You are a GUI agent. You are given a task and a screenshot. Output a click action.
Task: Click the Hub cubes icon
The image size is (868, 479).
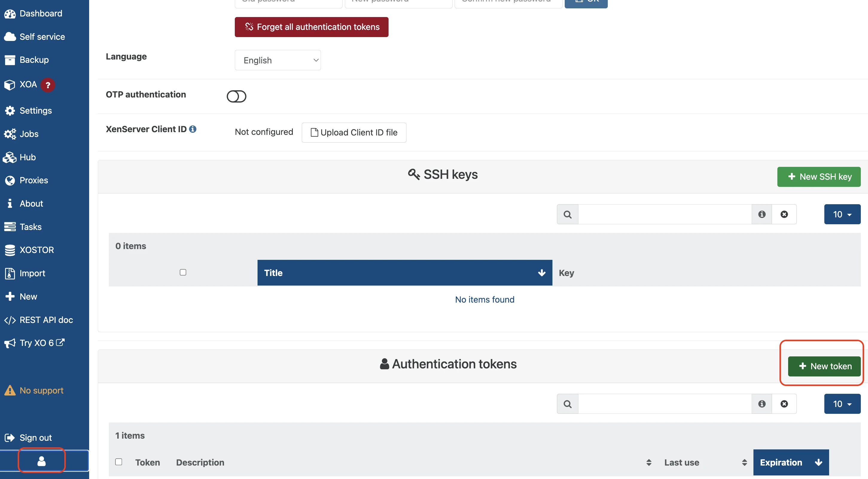[x=10, y=157]
